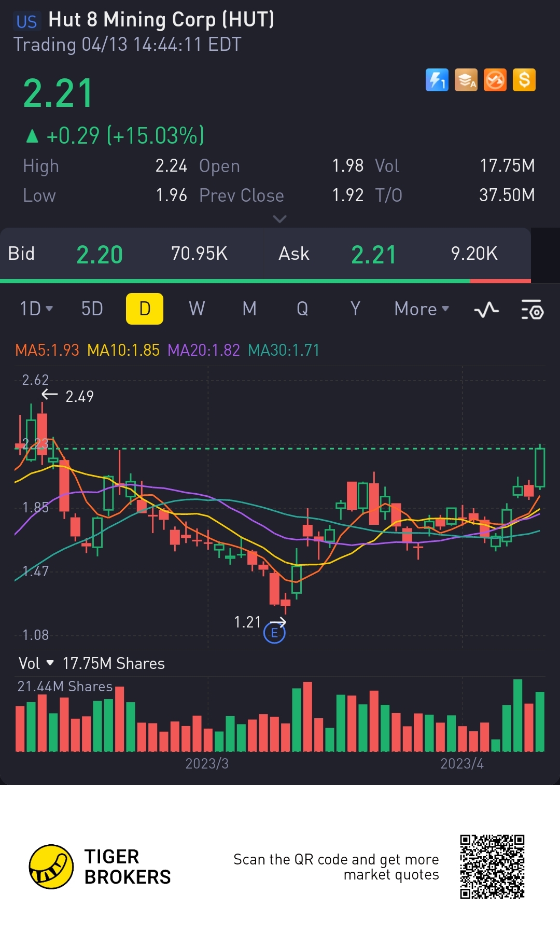Tap the 1.21 low price annotation
The width and height of the screenshot is (560, 949).
(x=247, y=622)
